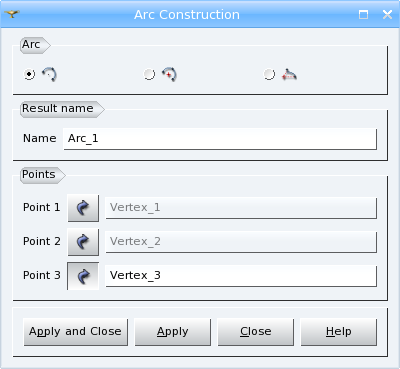
Task: Click the SALOME icon in the title bar
Action: click(12, 14)
